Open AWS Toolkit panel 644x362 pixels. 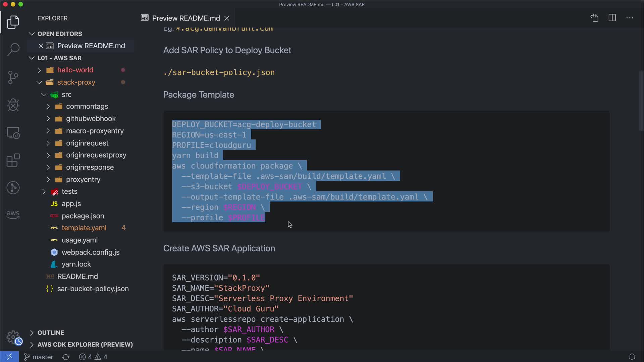click(13, 215)
